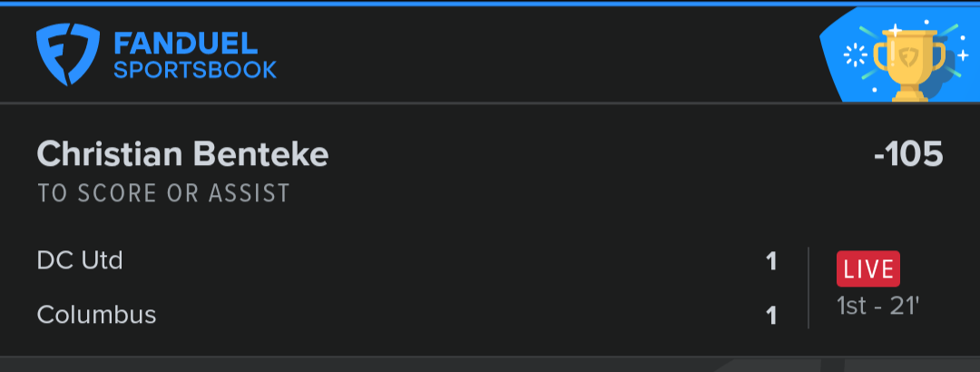Click the shield emblem on the trophy cup
Screen dimensions: 980x372
coord(909,59)
